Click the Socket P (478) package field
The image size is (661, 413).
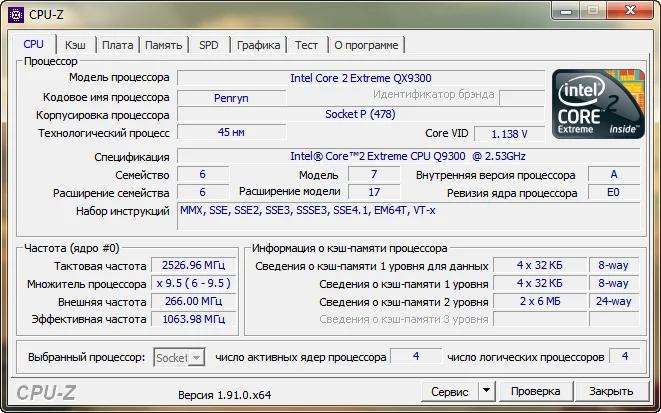(361, 114)
